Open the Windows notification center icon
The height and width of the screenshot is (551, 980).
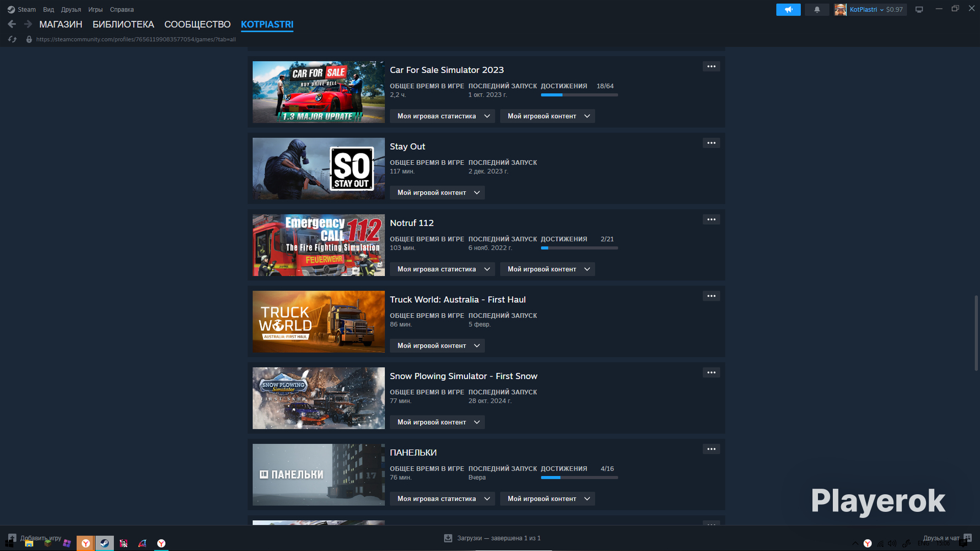click(x=963, y=543)
